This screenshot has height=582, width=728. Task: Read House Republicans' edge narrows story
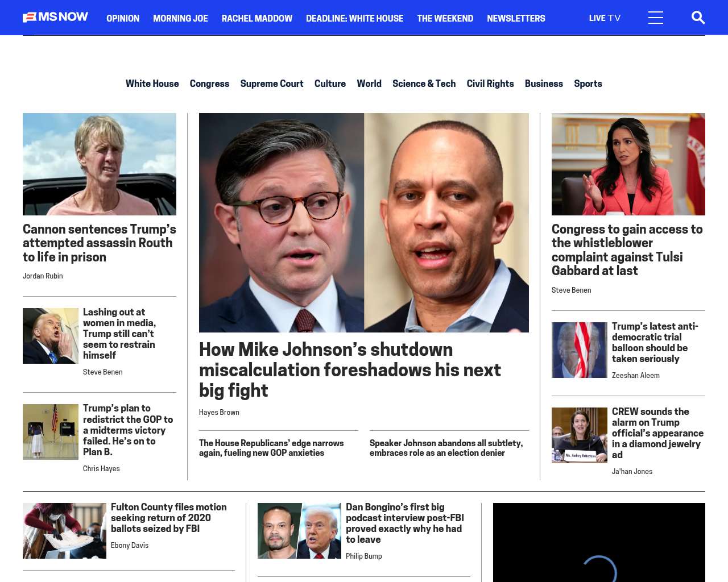coord(271,448)
